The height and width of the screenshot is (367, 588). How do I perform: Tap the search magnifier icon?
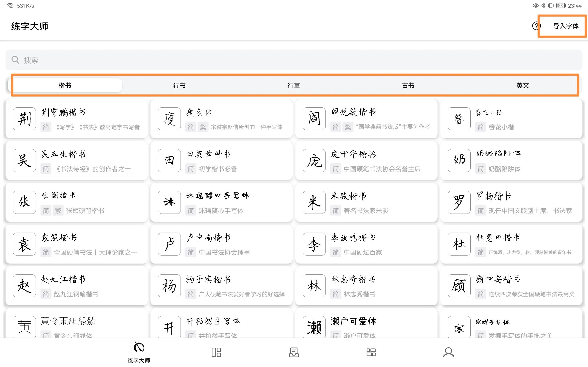click(15, 60)
